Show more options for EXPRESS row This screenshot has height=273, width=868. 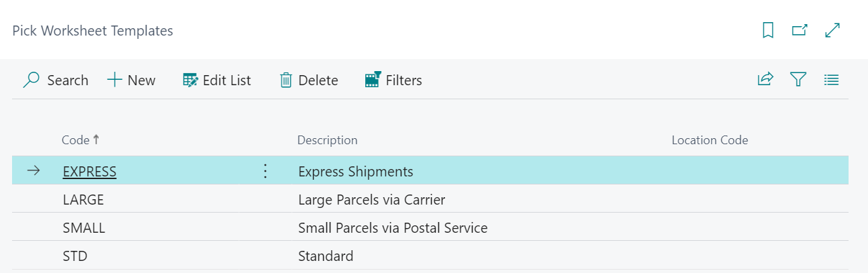[x=265, y=172]
